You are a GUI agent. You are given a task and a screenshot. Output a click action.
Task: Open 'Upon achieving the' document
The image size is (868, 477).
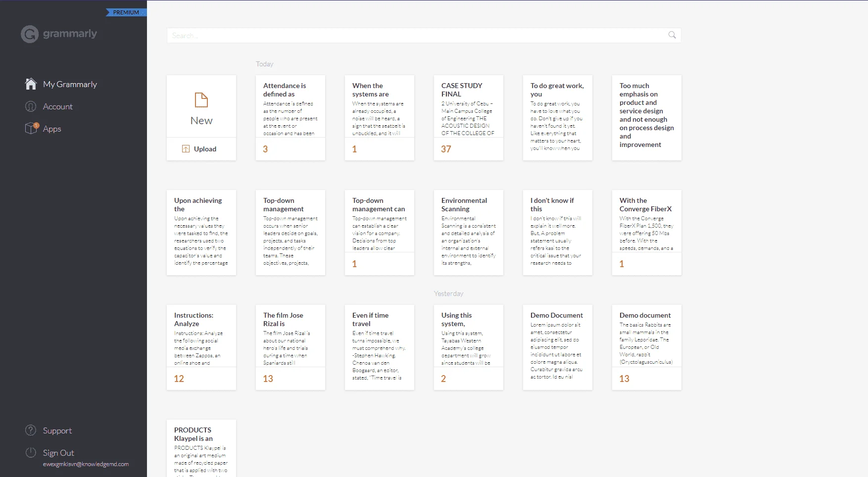tap(201, 233)
